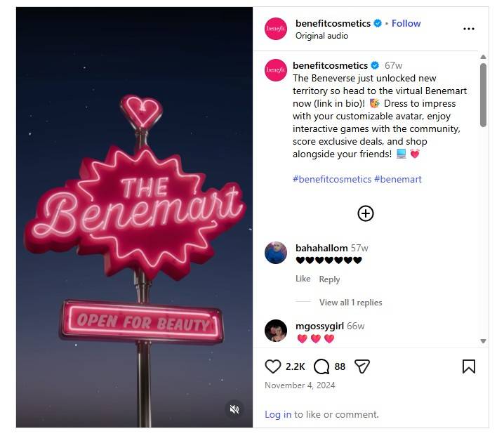Open the Benefit profile picture in the header
This screenshot has height=443, width=504.
coord(276,29)
